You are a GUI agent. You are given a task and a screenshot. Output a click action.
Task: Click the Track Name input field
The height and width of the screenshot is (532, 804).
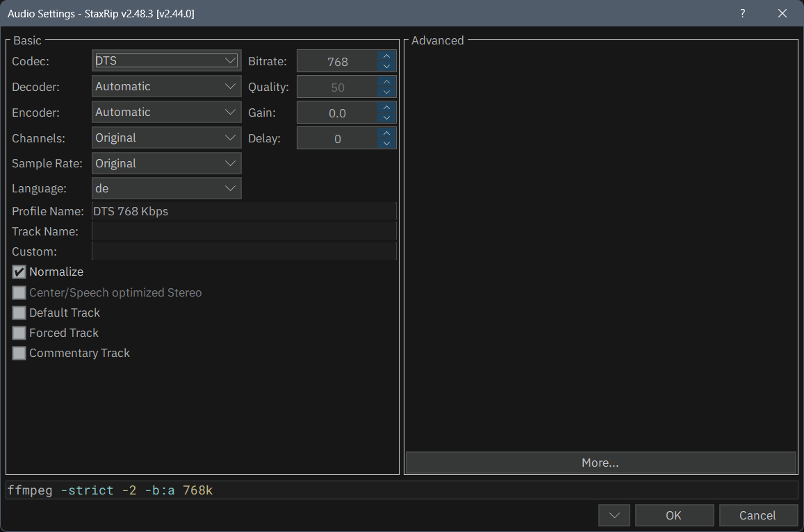pos(244,231)
